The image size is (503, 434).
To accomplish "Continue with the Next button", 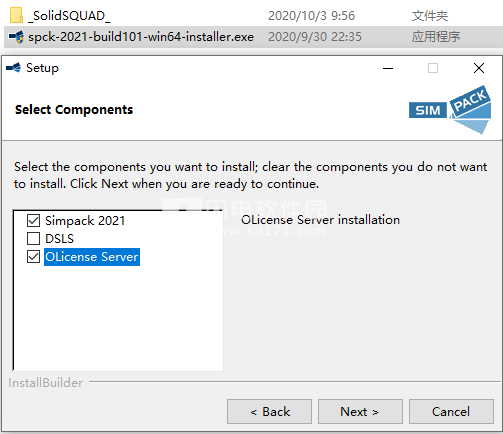I will point(360,412).
